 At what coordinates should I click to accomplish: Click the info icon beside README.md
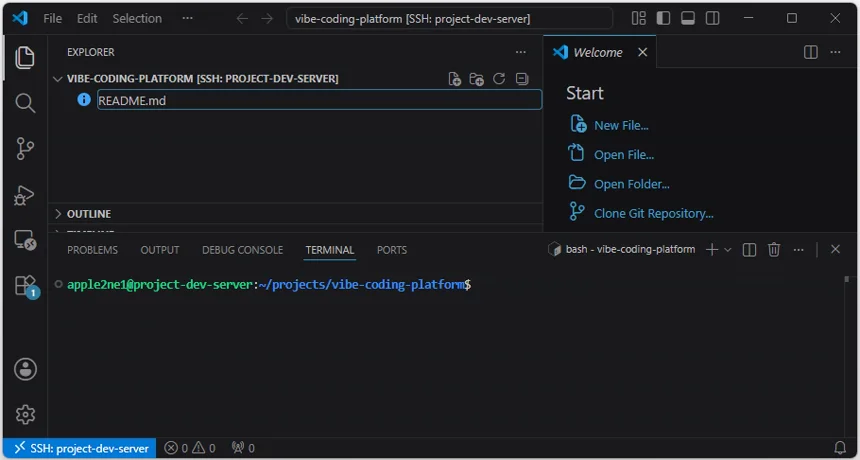click(84, 100)
